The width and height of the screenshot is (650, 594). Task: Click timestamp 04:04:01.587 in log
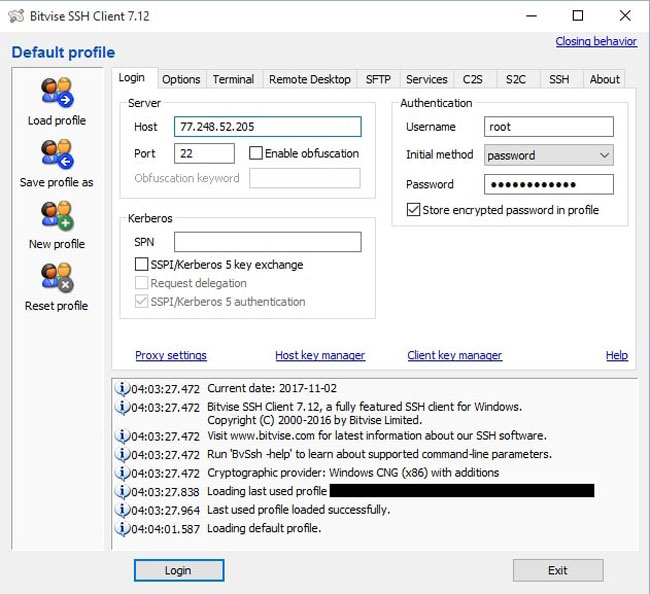(x=165, y=529)
